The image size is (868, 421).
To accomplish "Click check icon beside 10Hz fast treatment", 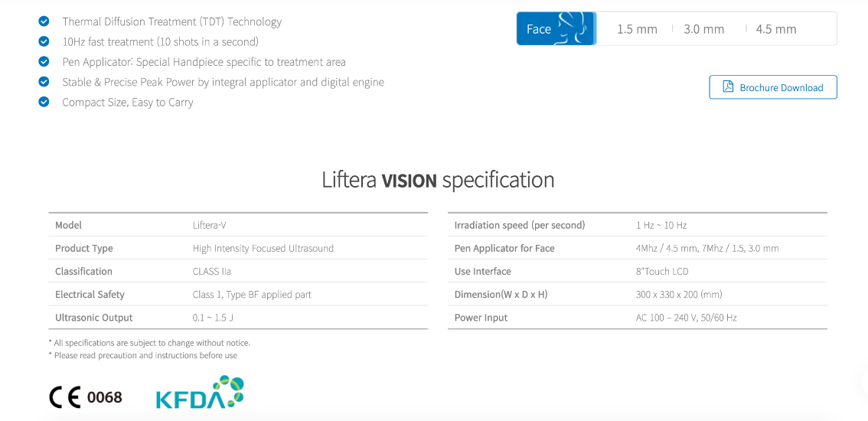I will click(x=44, y=41).
